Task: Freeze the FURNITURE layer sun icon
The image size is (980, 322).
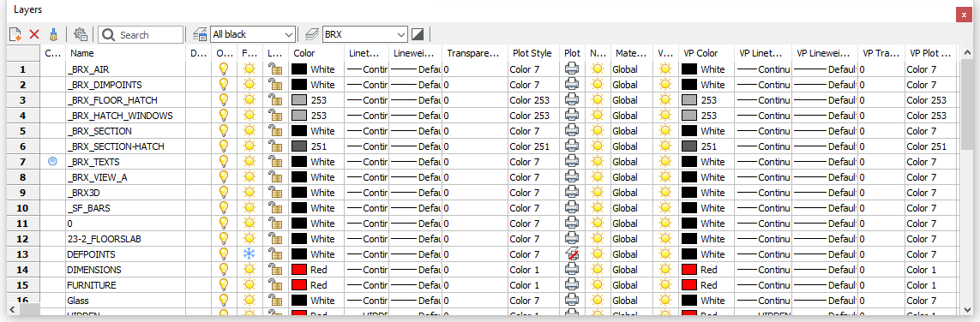Action: click(x=250, y=285)
